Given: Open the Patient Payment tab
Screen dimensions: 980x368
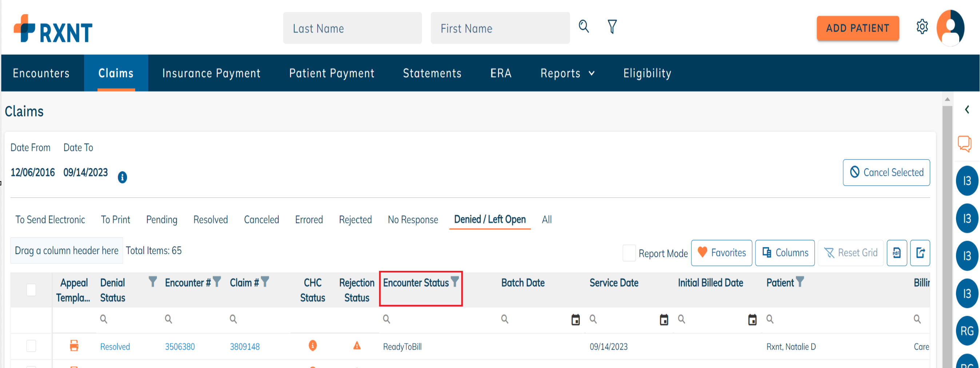Looking at the screenshot, I should (x=331, y=73).
